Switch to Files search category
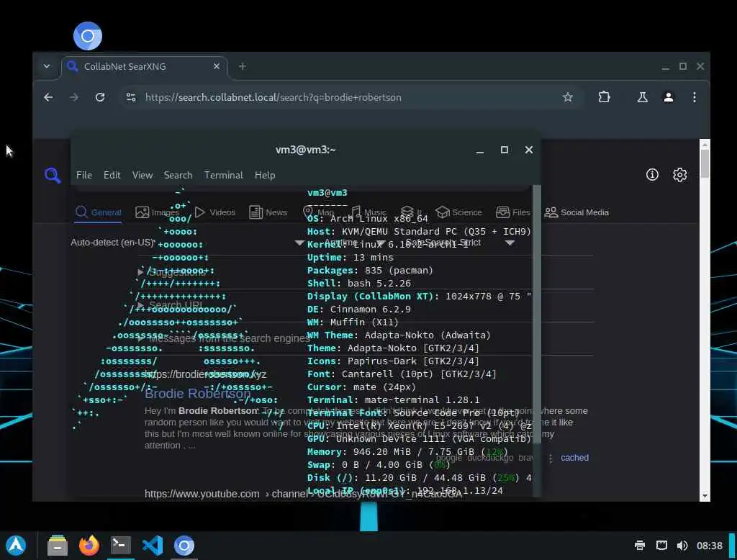The width and height of the screenshot is (737, 560). pyautogui.click(x=512, y=212)
